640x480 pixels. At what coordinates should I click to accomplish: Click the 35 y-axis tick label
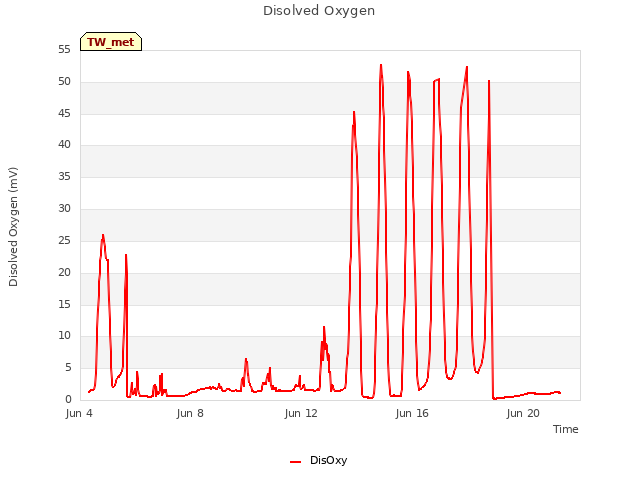(64, 176)
